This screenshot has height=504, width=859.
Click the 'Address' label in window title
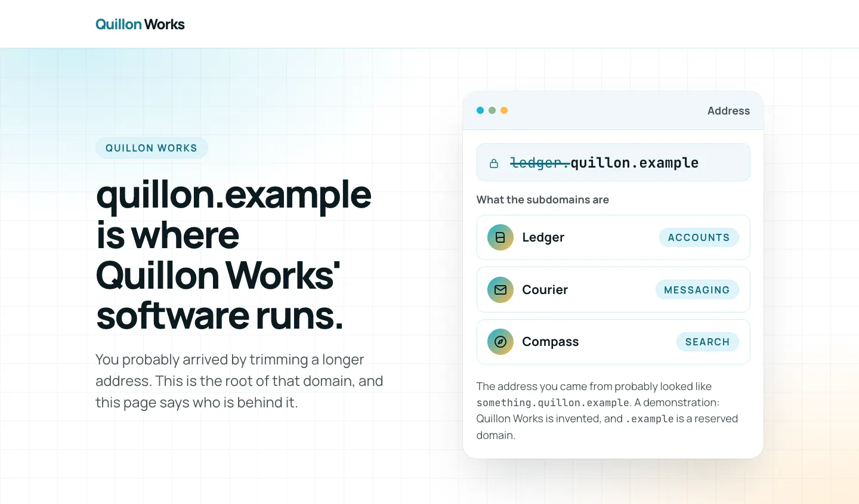(728, 111)
